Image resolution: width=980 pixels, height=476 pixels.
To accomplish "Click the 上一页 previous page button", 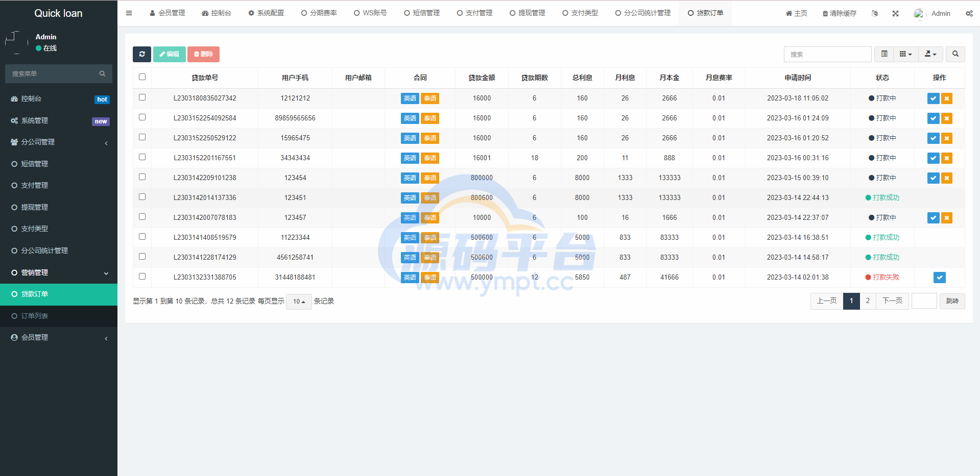I will 827,301.
